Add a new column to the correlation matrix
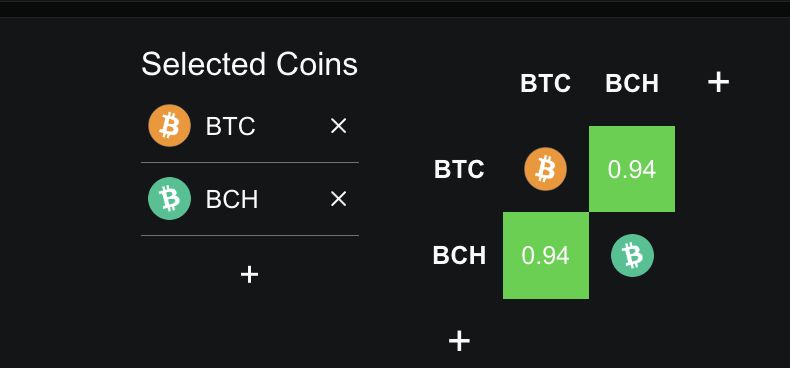Image resolution: width=790 pixels, height=368 pixels. click(x=718, y=82)
